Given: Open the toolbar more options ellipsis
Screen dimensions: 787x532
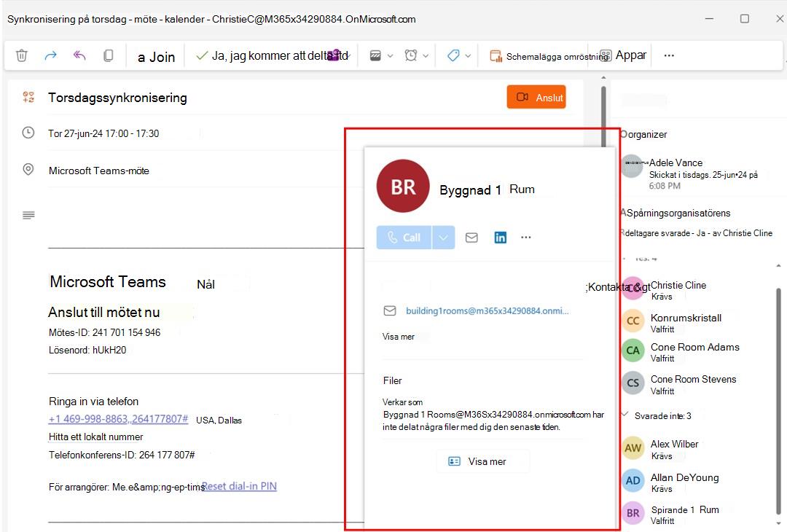Looking at the screenshot, I should [669, 55].
